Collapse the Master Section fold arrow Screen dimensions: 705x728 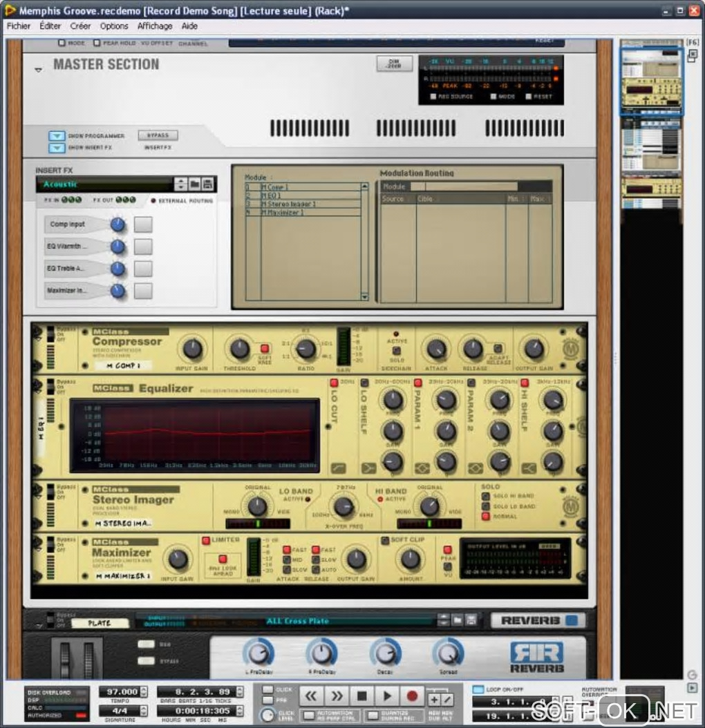tap(39, 70)
